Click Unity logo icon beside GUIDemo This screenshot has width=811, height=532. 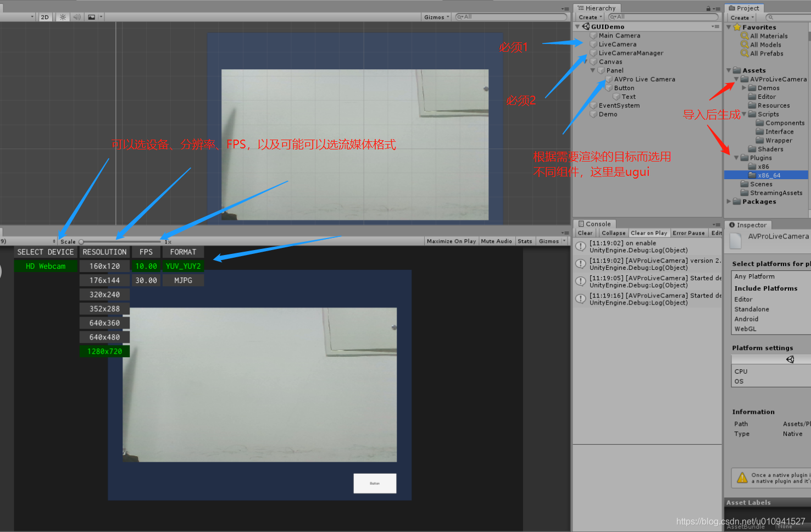pos(586,26)
